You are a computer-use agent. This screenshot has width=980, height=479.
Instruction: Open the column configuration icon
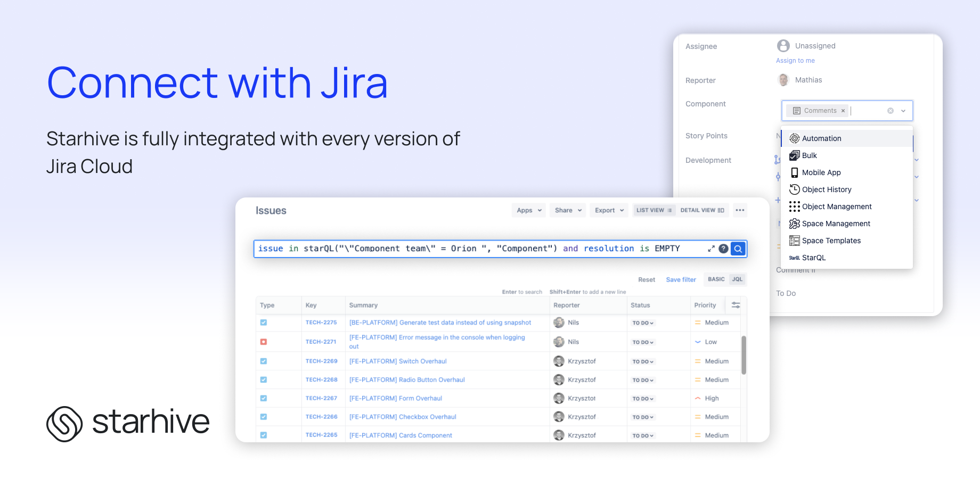pos(736,305)
